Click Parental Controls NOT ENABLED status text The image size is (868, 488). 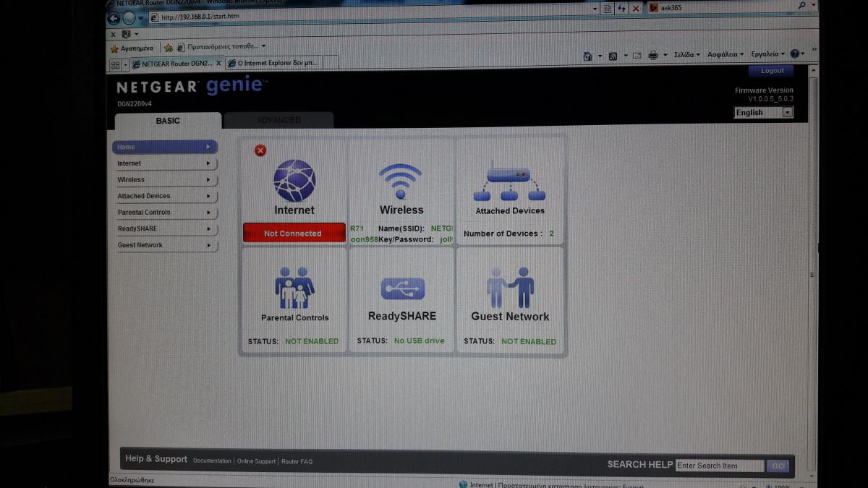[312, 341]
